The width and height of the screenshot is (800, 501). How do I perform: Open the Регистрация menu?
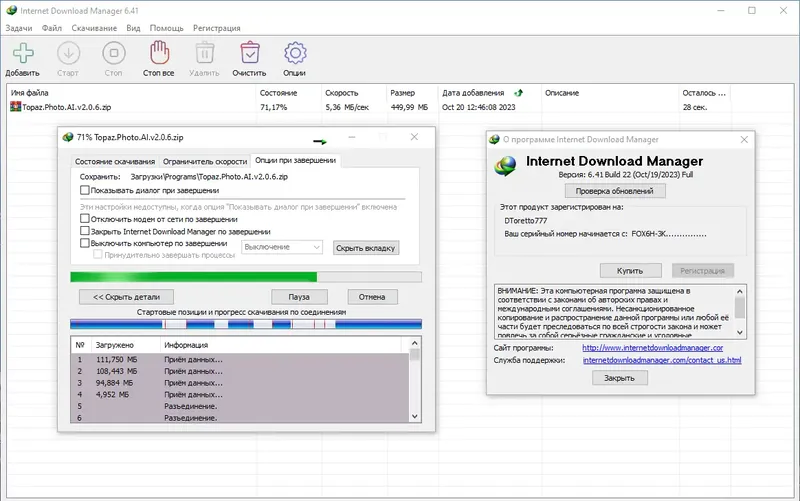click(x=216, y=28)
